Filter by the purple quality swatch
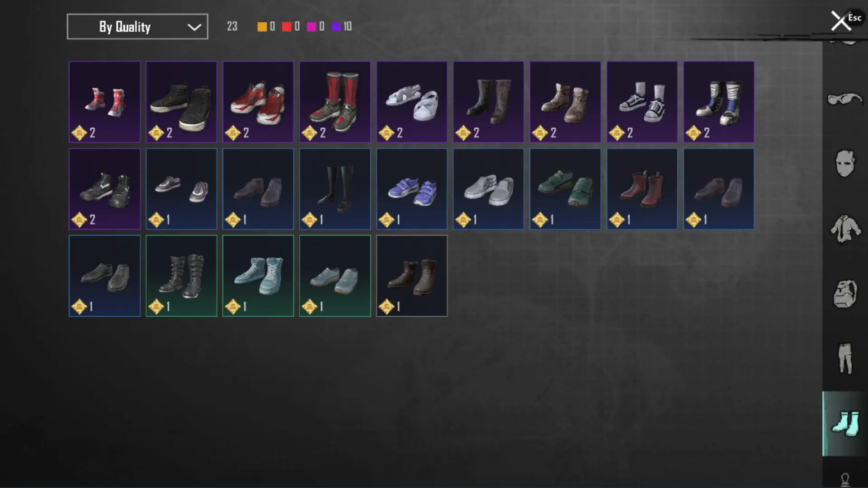Screen dimensions: 868x488 tap(336, 27)
